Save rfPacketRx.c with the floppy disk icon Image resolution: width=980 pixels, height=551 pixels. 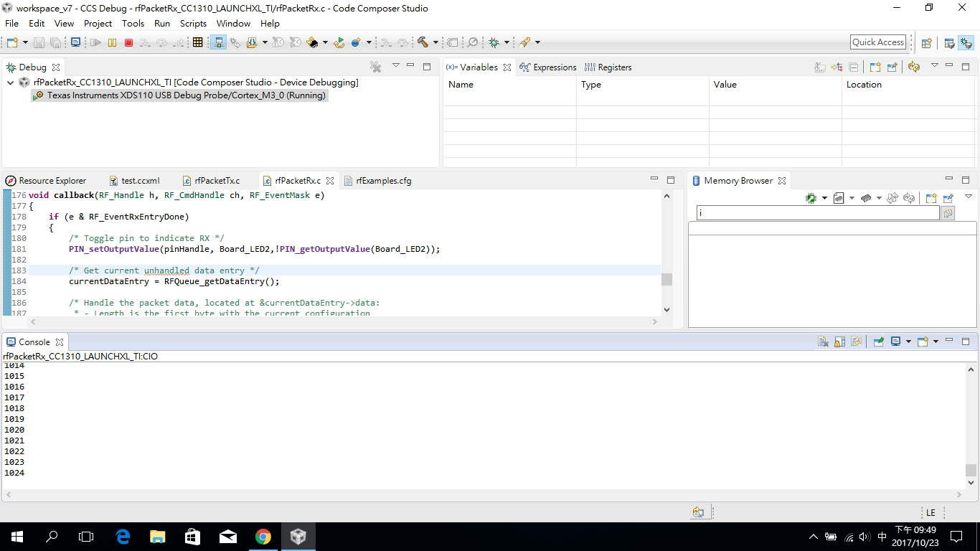tap(38, 42)
